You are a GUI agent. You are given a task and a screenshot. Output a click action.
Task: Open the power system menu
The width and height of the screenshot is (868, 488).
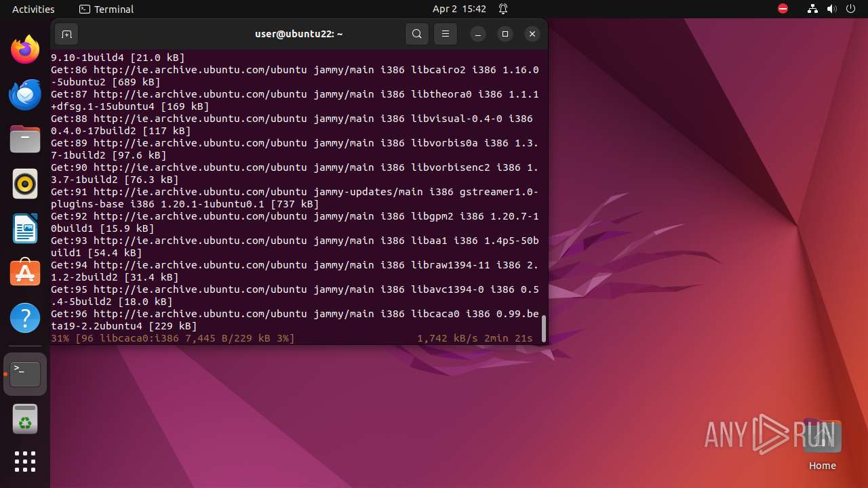[851, 9]
